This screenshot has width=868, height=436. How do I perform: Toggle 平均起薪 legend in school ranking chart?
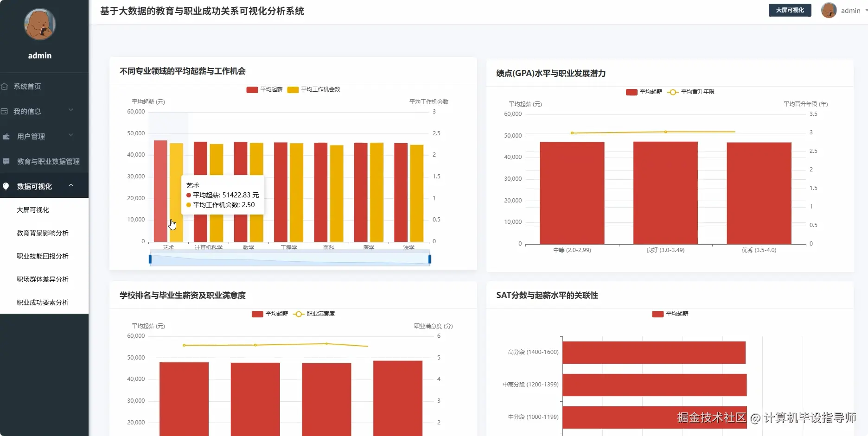coord(270,314)
